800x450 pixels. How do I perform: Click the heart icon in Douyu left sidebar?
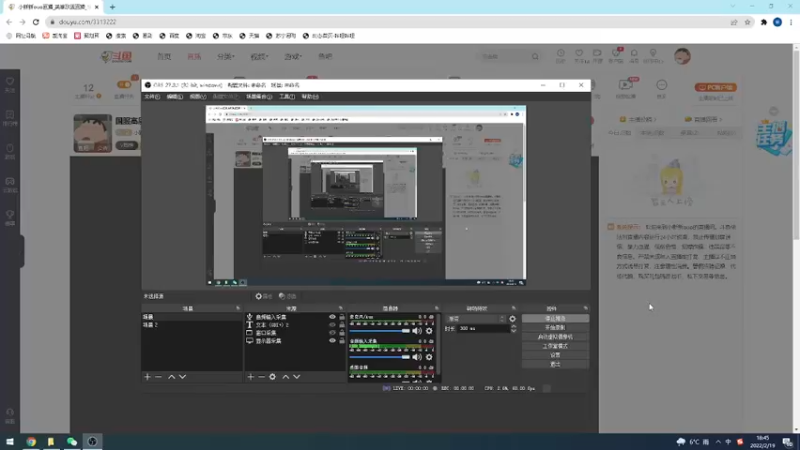(10, 82)
